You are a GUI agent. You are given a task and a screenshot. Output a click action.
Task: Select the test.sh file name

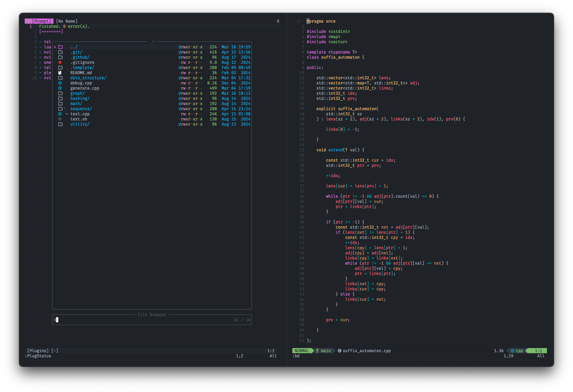point(79,119)
